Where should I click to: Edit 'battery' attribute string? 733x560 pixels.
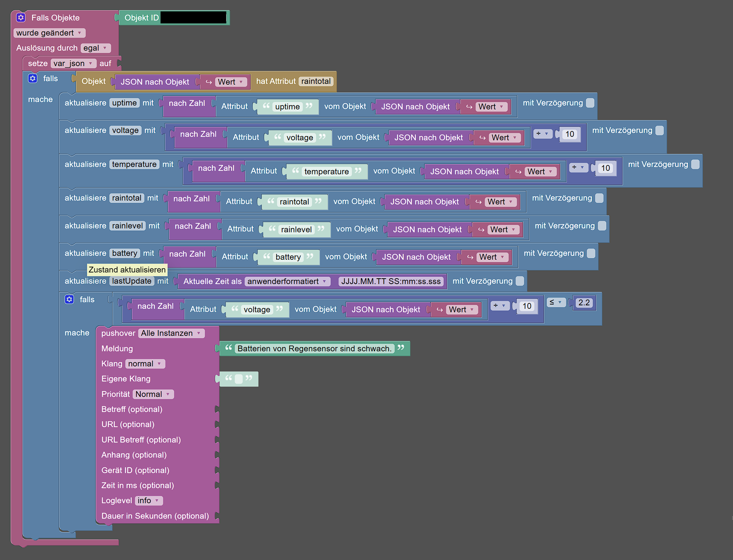point(288,257)
